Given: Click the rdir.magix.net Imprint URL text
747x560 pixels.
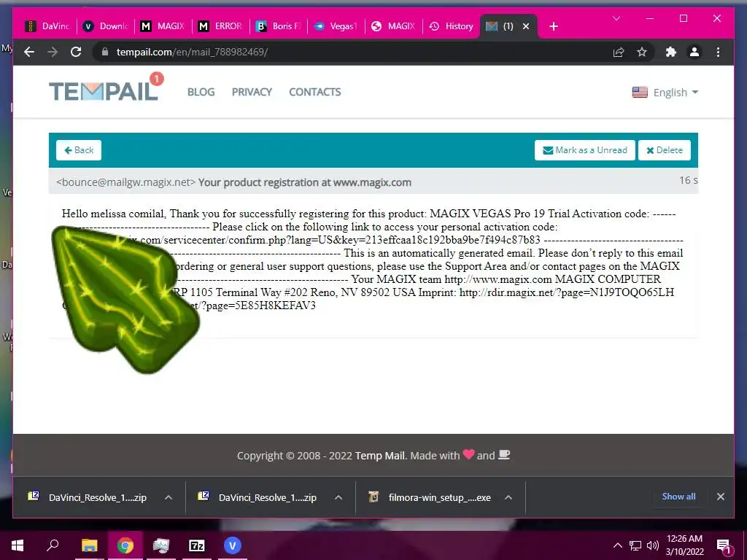Looking at the screenshot, I should (566, 292).
